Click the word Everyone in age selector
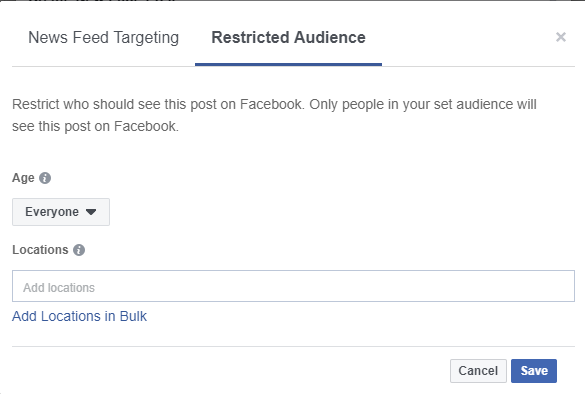The height and width of the screenshot is (394, 585). 52,212
